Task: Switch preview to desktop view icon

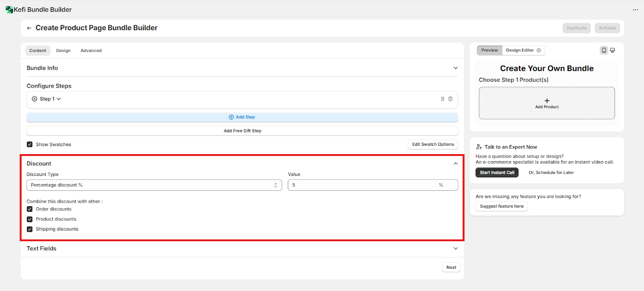Action: pyautogui.click(x=612, y=50)
